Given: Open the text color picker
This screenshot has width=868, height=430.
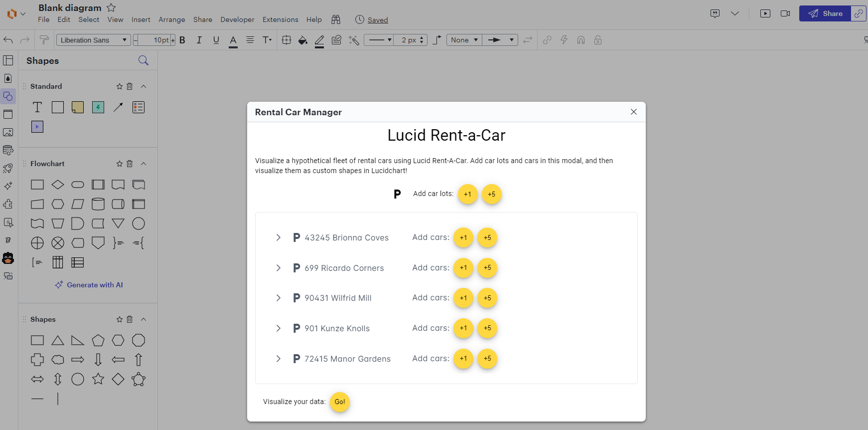Looking at the screenshot, I should pos(233,41).
